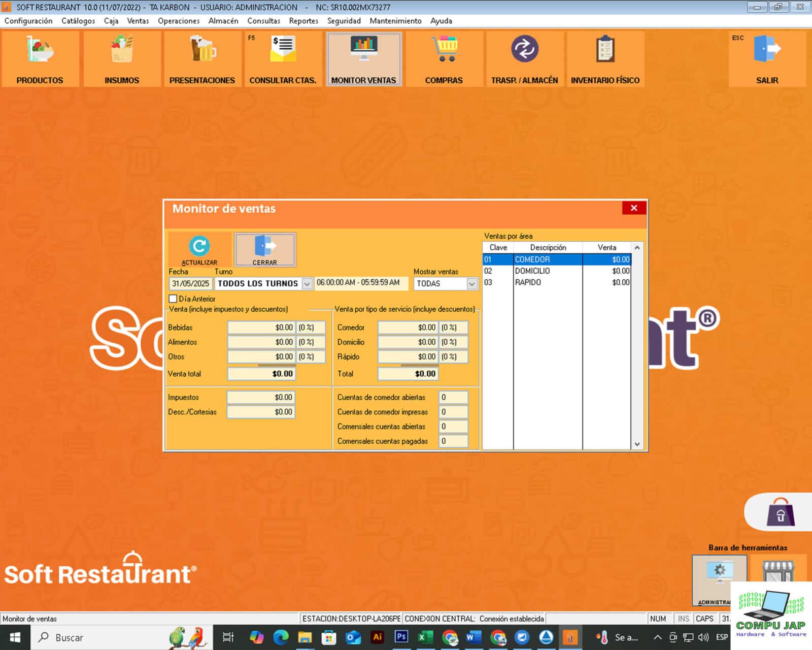Open the MONITOR VENTAS toolbar button

click(x=364, y=59)
